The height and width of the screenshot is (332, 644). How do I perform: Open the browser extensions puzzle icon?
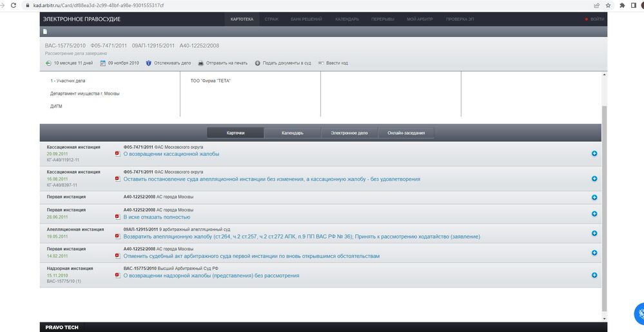623,5
